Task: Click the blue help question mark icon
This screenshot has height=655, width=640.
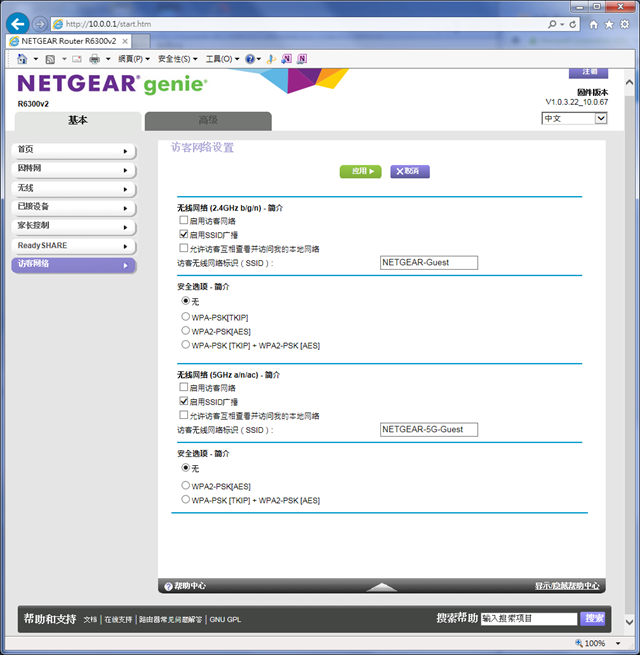Action: click(x=250, y=59)
